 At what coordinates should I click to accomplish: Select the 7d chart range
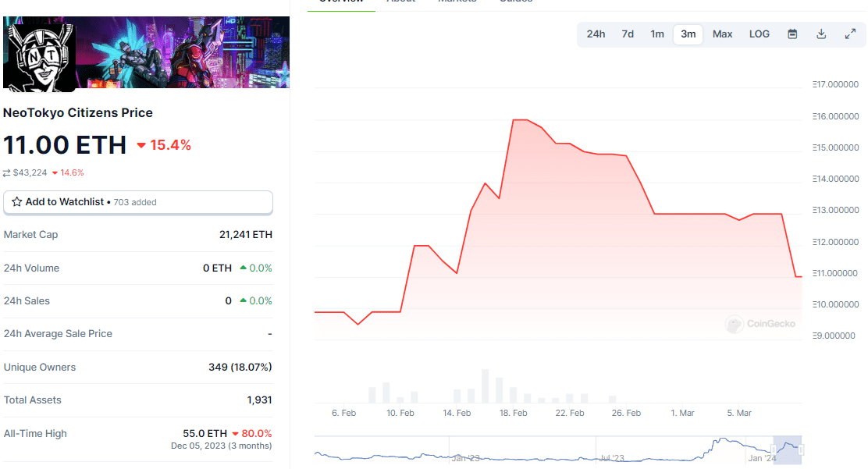click(628, 34)
